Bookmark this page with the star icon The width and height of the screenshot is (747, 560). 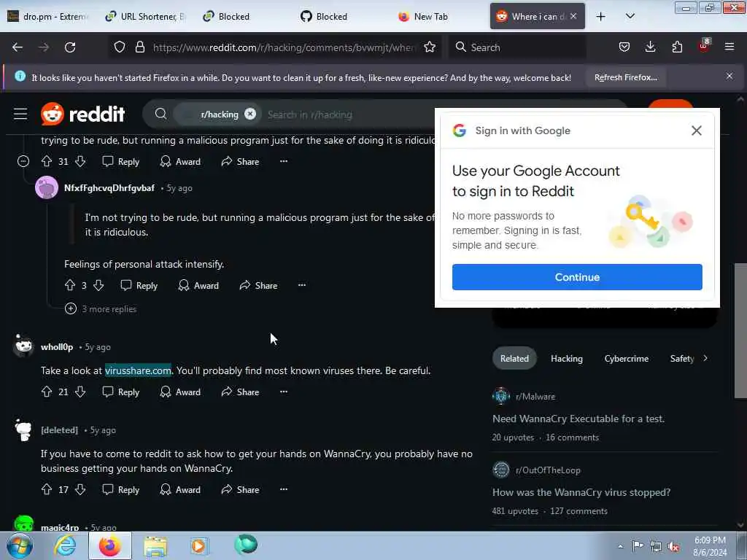coord(429,47)
